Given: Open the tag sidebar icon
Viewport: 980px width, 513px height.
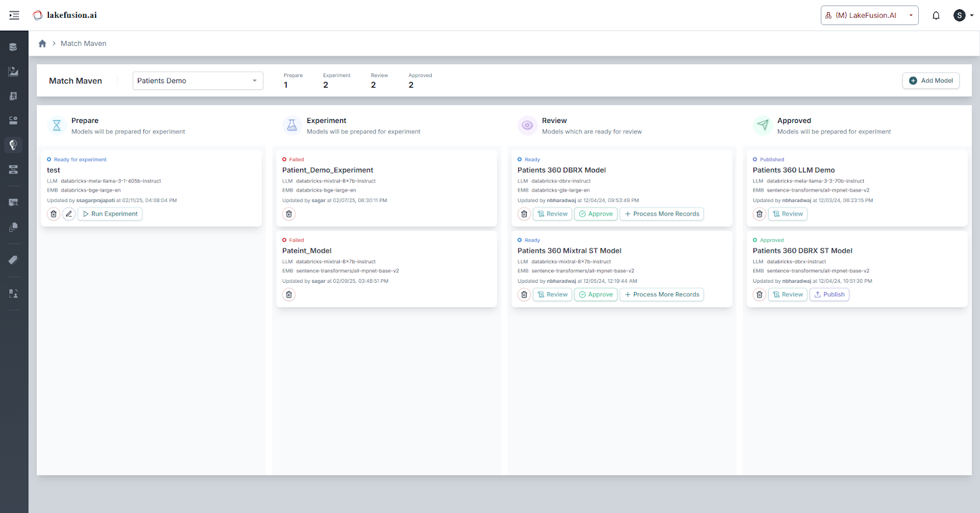Looking at the screenshot, I should [13, 260].
